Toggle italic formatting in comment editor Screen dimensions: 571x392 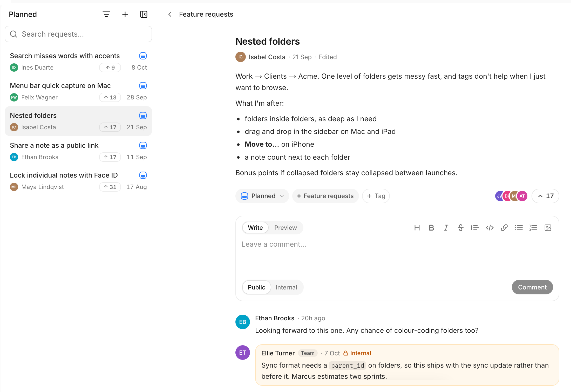pos(446,228)
